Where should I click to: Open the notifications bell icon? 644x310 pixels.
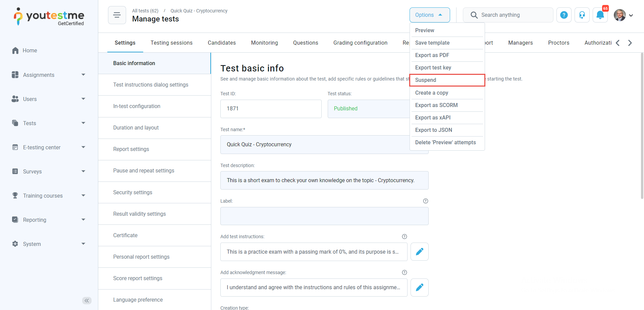pyautogui.click(x=600, y=15)
